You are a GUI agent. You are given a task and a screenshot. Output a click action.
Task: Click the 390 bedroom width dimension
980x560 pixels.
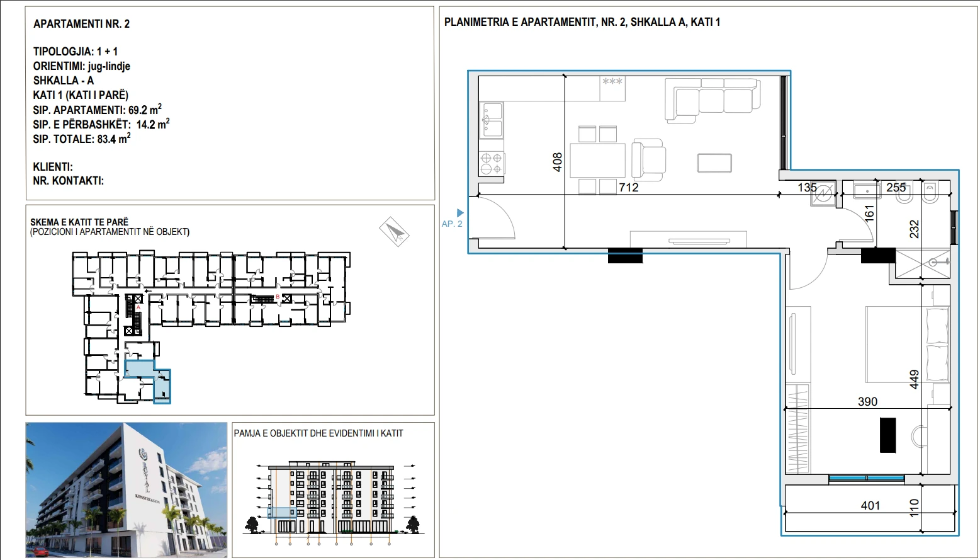(x=867, y=401)
